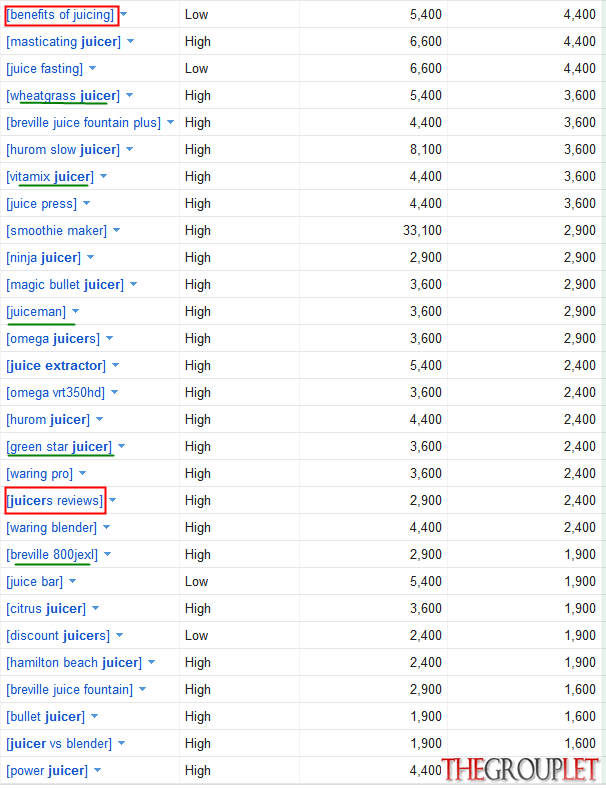This screenshot has width=606, height=788.
Task: Click discount juicers dropdown arrow
Action: tap(120, 636)
